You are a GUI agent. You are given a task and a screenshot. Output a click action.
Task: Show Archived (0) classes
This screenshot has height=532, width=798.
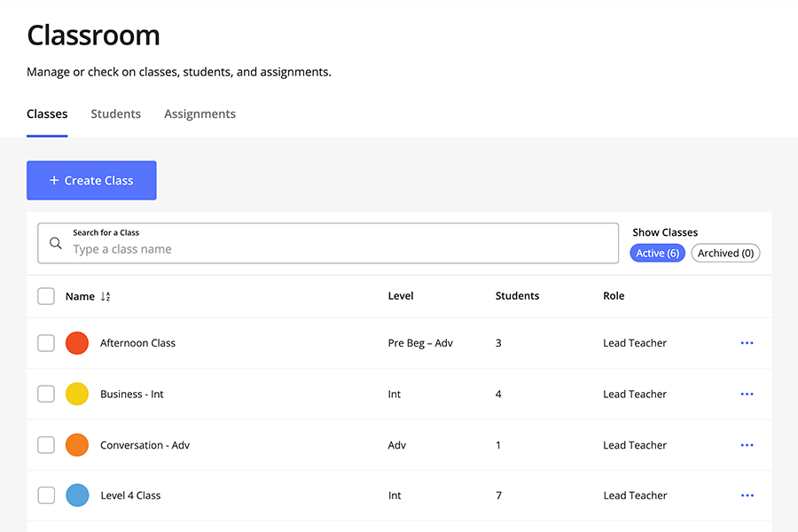[x=725, y=254]
